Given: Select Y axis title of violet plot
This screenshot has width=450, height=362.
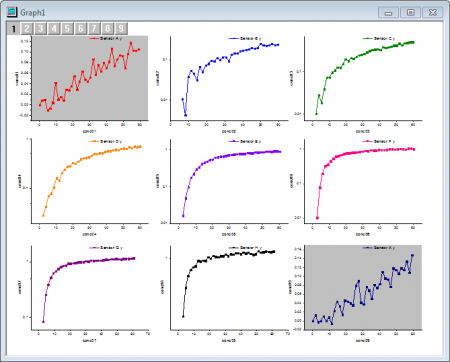Looking at the screenshot, I should [158, 181].
